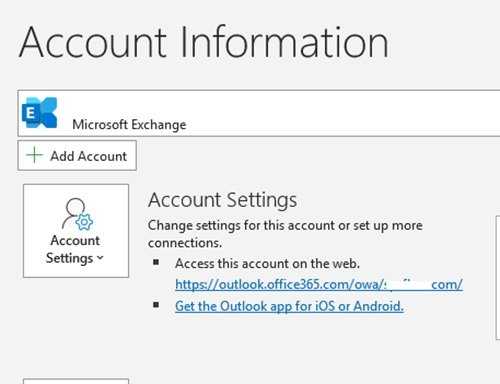
Task: Open the outlook.office365.com/owa web link
Action: point(319,284)
